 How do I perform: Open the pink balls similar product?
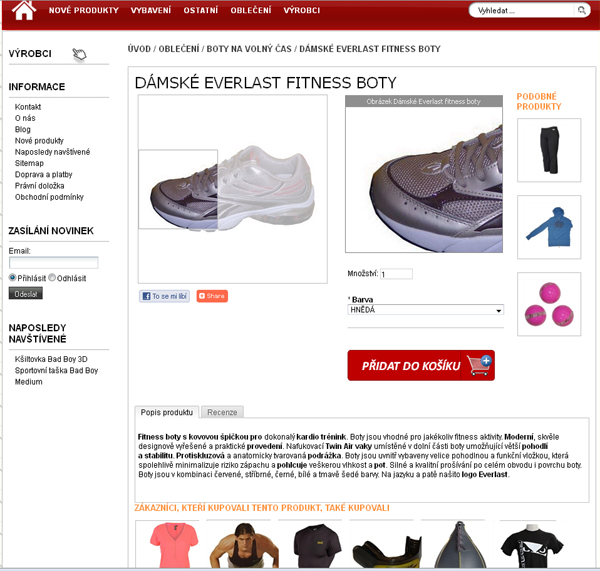(549, 304)
